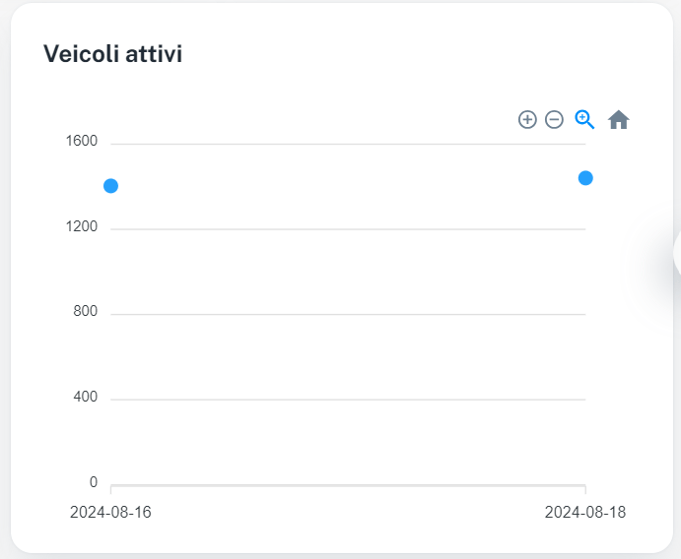Select the data point for 2024-08-18
The height and width of the screenshot is (559, 681).
586,178
